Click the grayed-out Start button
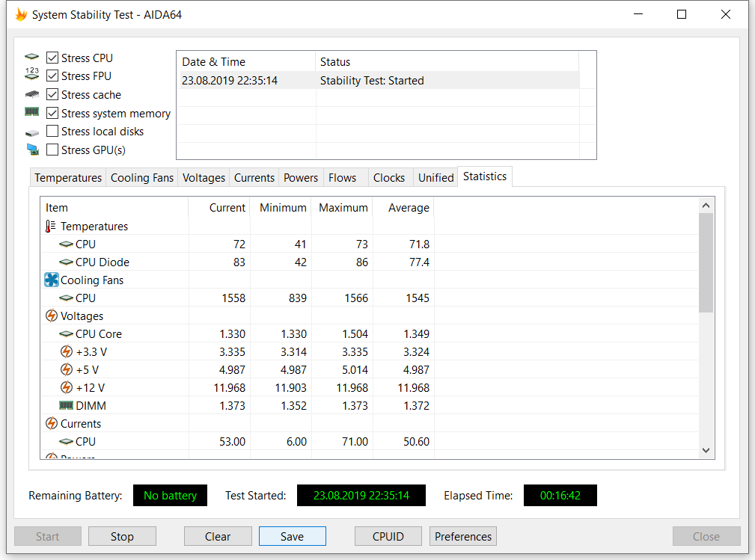Screen dimensions: 755x560 [x=48, y=536]
